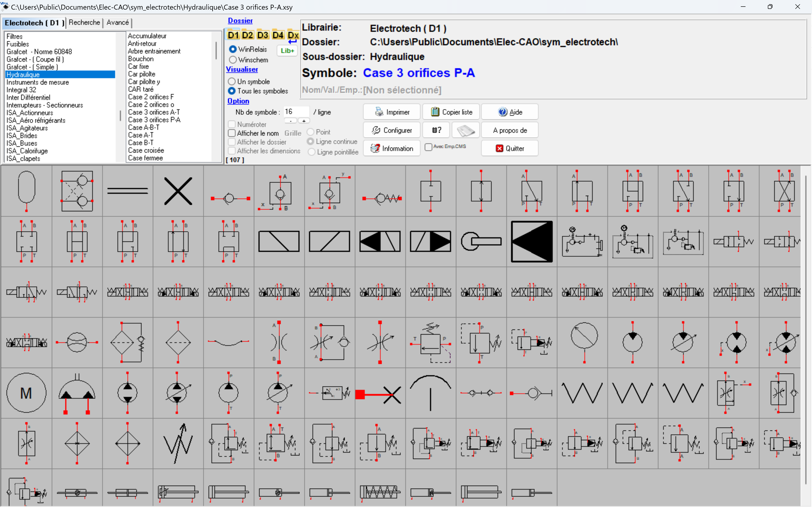
Task: Click the Lib+ button
Action: [287, 51]
